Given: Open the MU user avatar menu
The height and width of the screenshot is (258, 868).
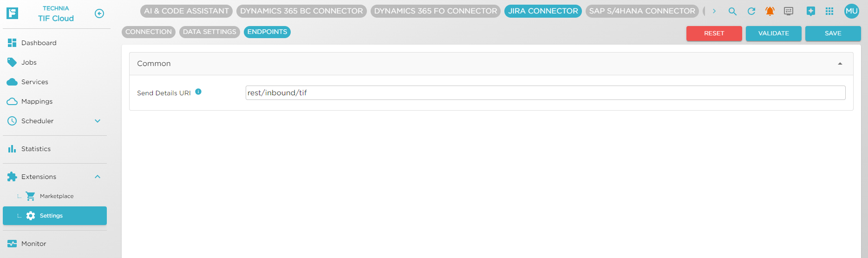Looking at the screenshot, I should 851,11.
